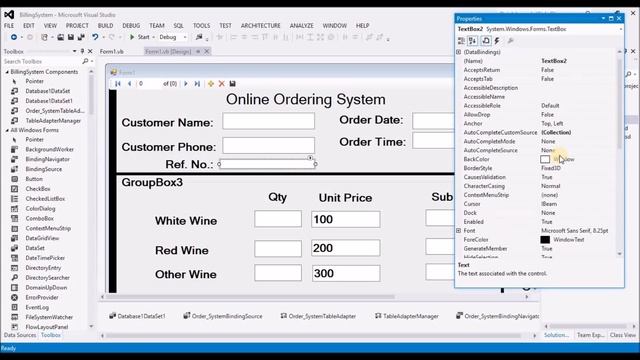Image resolution: width=640 pixels, height=360 pixels.
Task: Click Move Last in the binding navigator
Action: tap(197, 84)
